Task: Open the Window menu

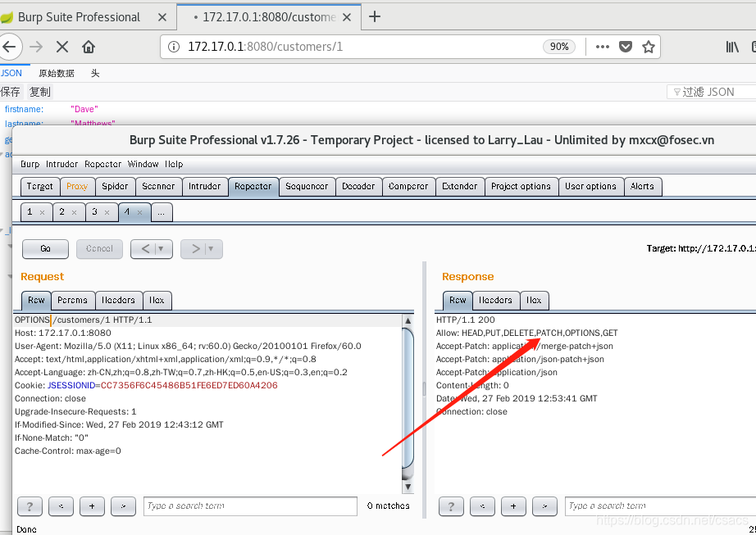Action: 143,164
